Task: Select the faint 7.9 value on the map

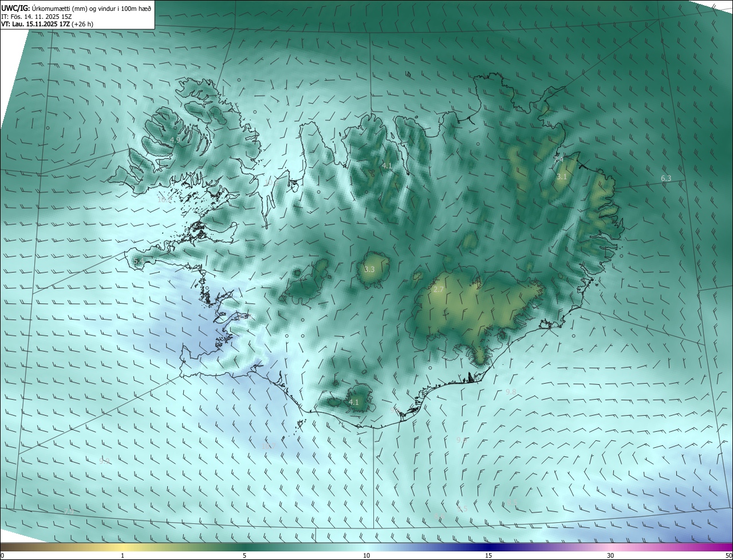Action: tap(68, 511)
